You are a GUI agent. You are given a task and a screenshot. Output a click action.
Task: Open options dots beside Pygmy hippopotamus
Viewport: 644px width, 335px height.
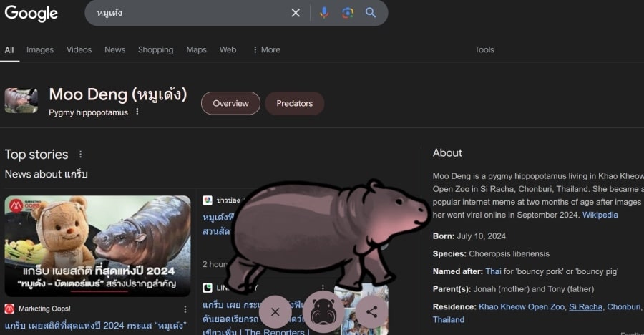(137, 112)
